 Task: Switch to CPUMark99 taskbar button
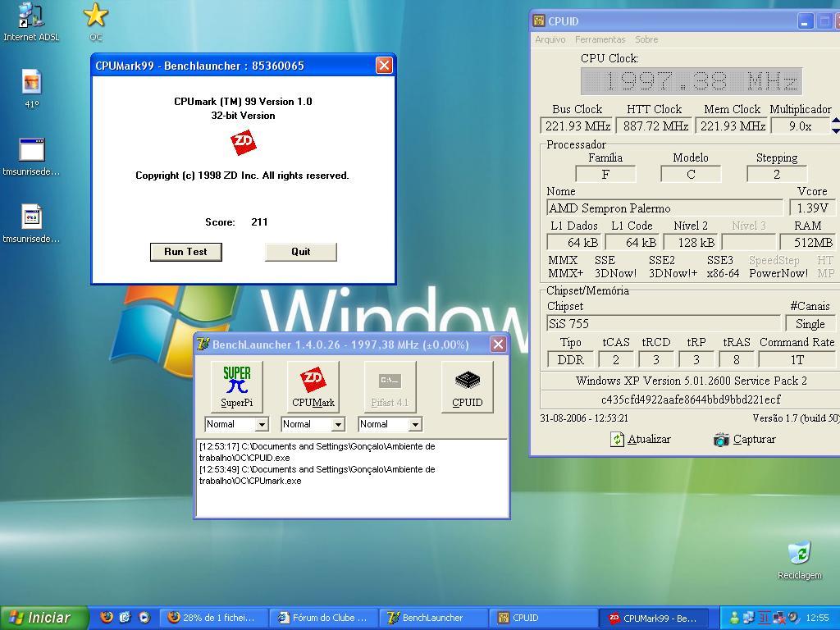655,618
